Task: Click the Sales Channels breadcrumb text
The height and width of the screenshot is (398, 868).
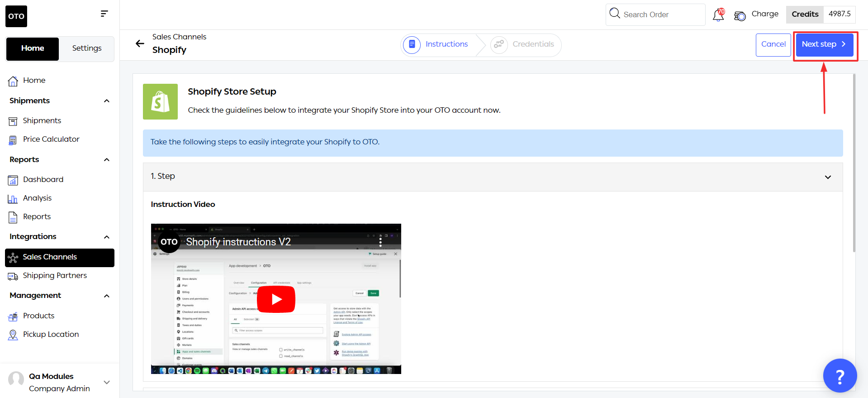Action: (x=179, y=37)
